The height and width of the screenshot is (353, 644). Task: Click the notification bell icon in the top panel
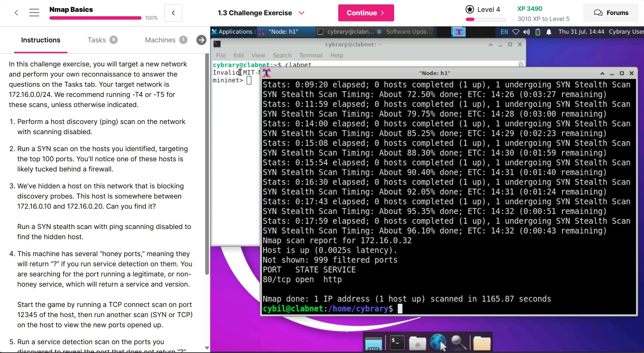pos(549,32)
